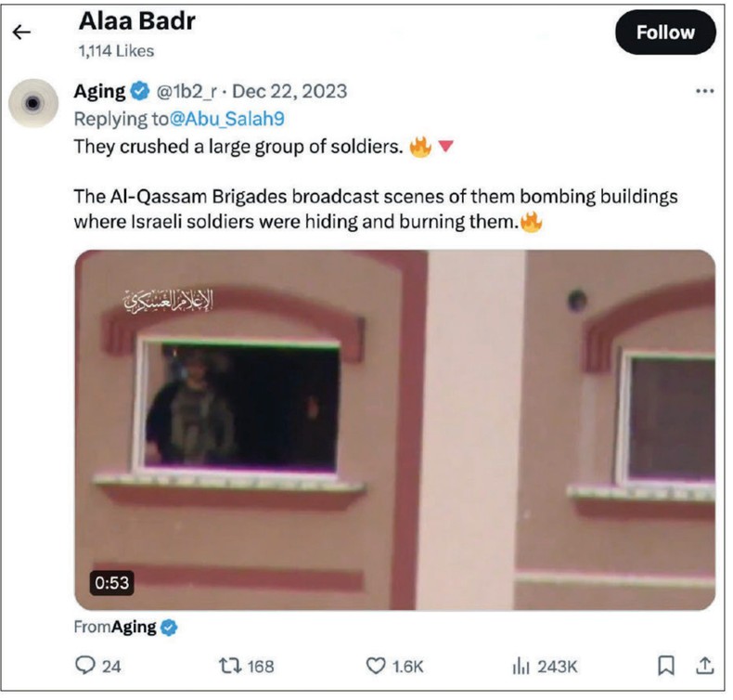The image size is (733, 700).
Task: Open the Aging profile avatar
Action: [x=33, y=103]
